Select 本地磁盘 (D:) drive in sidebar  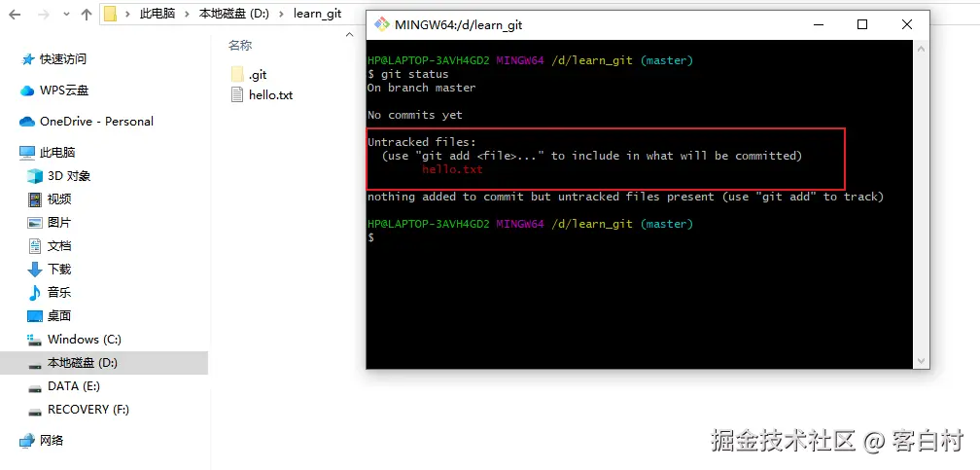click(83, 363)
